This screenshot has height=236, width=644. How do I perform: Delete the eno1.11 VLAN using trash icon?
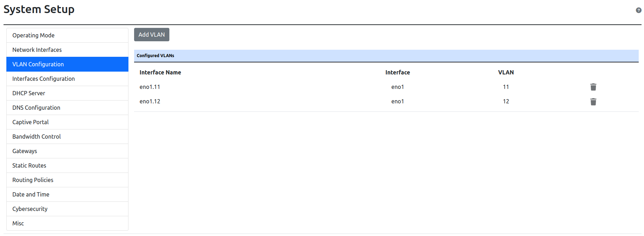point(593,87)
